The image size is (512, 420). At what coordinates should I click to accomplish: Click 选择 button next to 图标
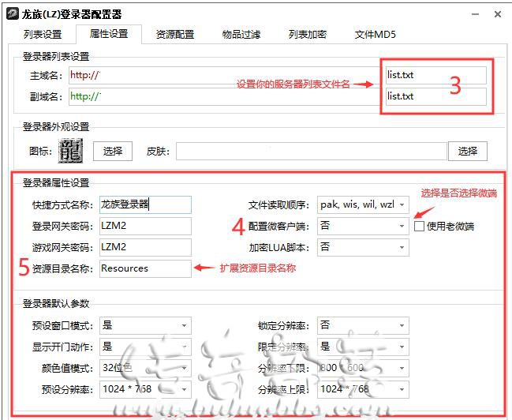click(113, 151)
